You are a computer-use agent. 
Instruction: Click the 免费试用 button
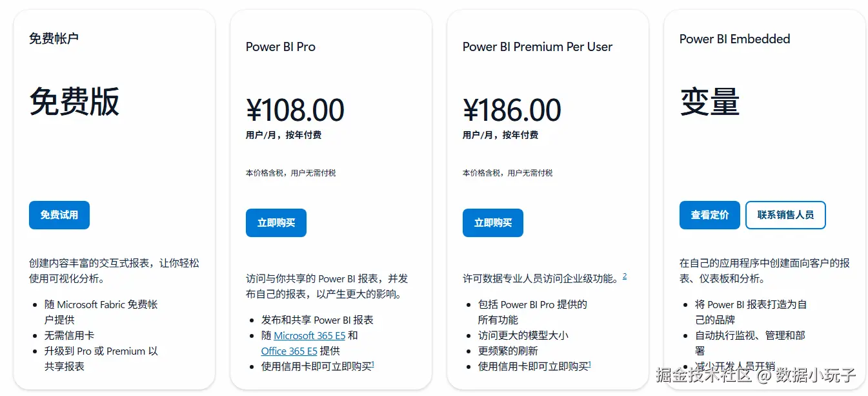(x=59, y=215)
